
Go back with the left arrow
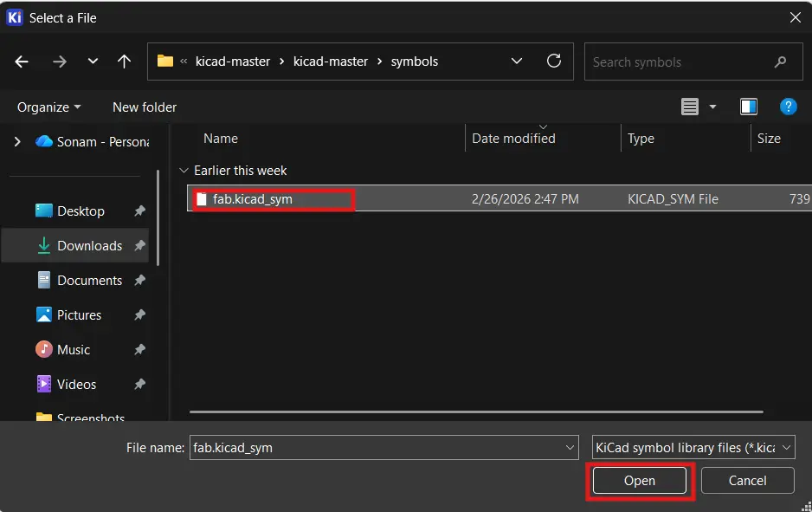coord(22,62)
